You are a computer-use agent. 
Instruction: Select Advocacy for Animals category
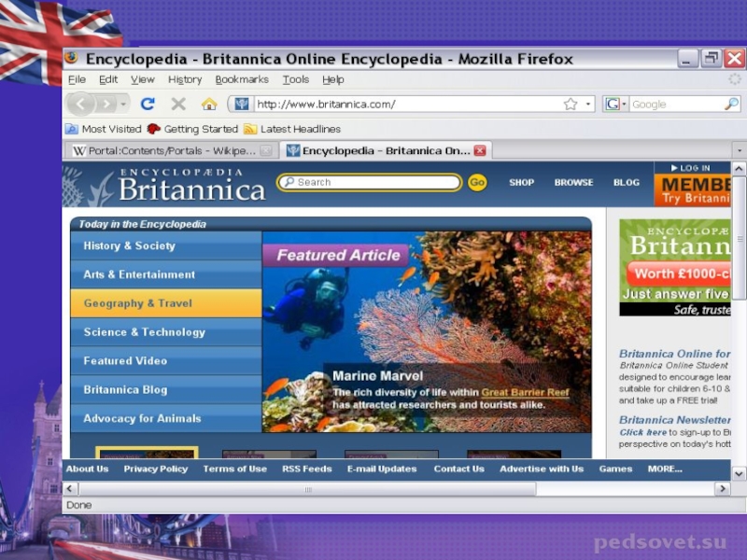166,418
